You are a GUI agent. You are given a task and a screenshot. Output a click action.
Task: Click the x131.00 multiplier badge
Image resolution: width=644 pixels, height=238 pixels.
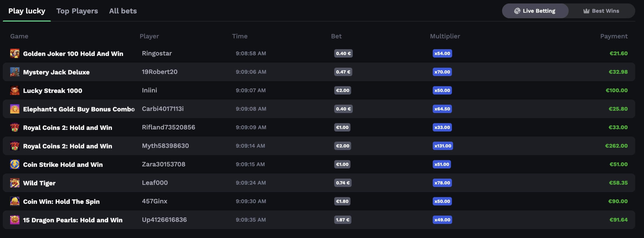click(x=442, y=146)
